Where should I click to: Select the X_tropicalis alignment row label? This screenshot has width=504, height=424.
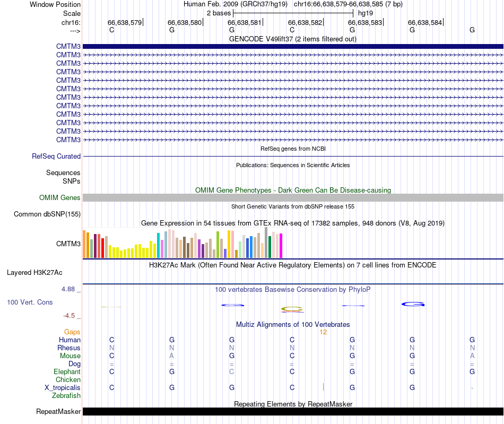pyautogui.click(x=63, y=388)
